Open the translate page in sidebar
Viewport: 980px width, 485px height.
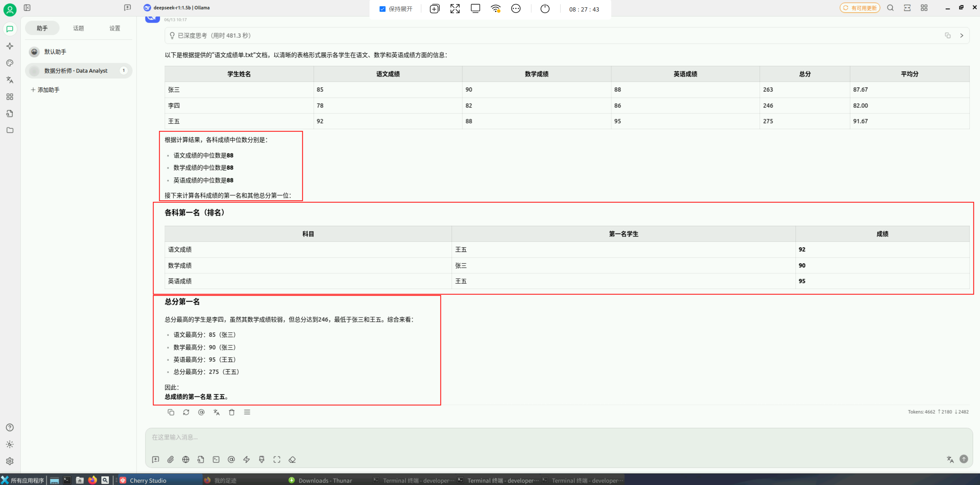point(10,80)
